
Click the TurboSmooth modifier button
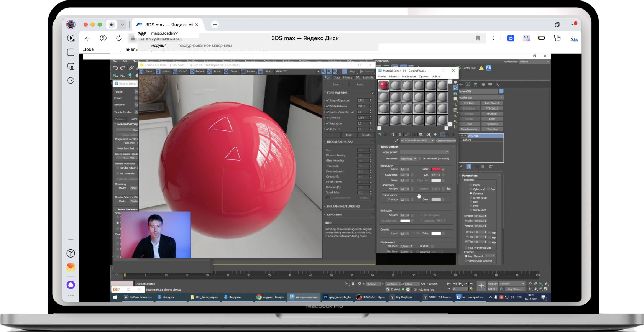coord(492,103)
